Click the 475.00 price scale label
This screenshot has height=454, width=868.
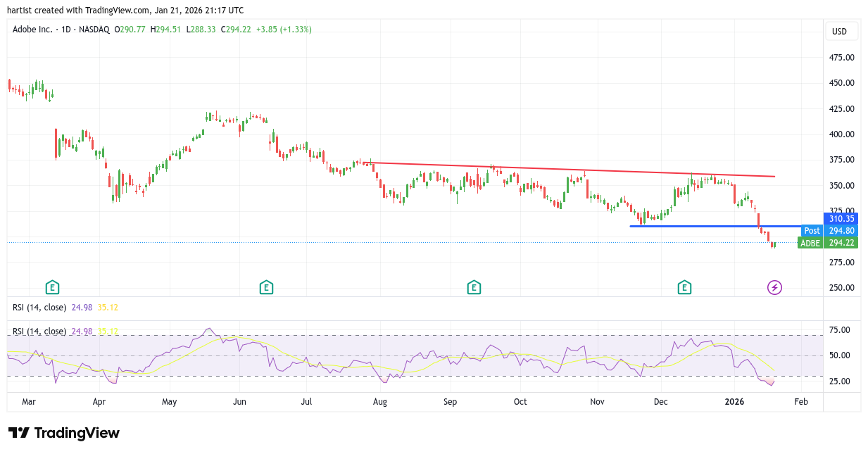(x=842, y=58)
